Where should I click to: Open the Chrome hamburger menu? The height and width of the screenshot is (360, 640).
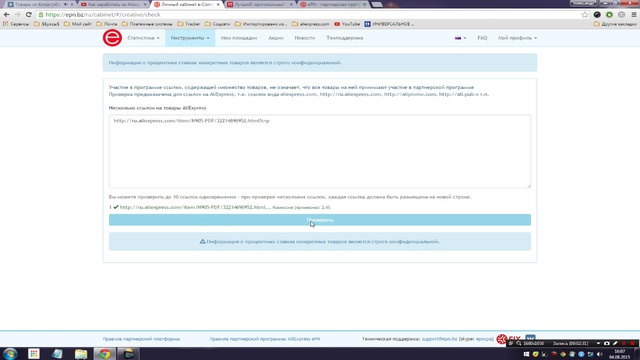634,15
